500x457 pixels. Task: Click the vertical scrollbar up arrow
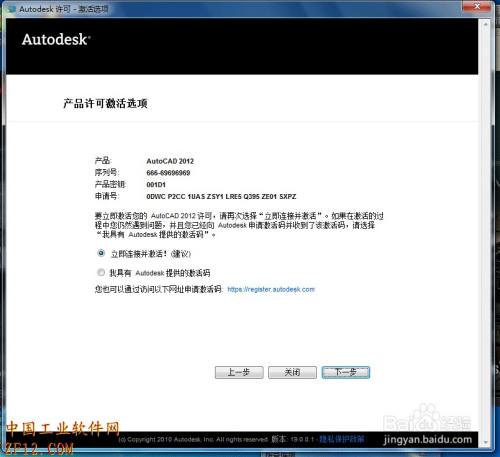486,24
